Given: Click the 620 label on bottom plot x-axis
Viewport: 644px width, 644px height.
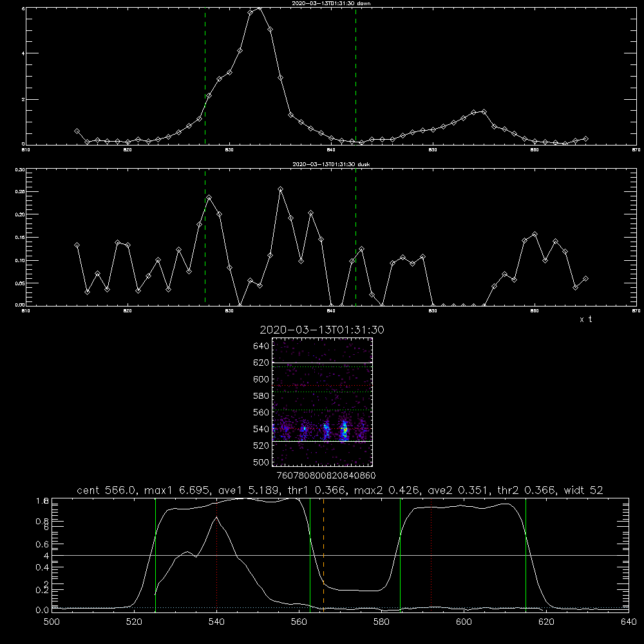Looking at the screenshot, I should click(x=546, y=622).
